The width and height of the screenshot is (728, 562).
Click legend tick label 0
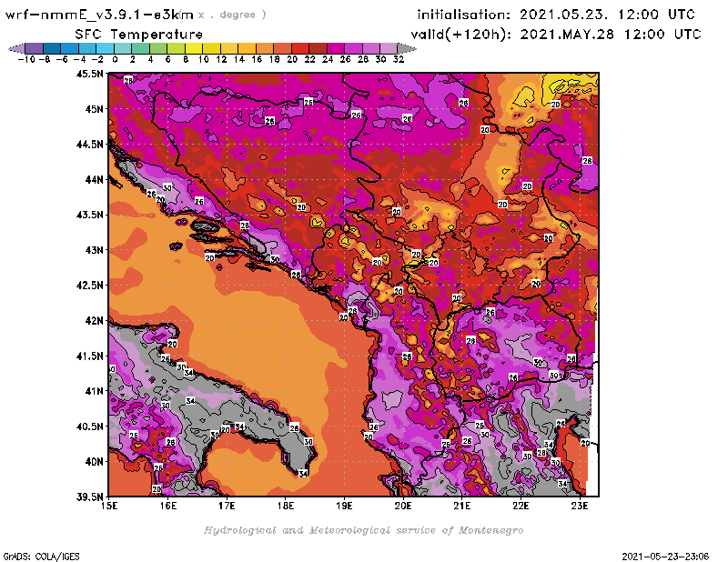pos(115,59)
